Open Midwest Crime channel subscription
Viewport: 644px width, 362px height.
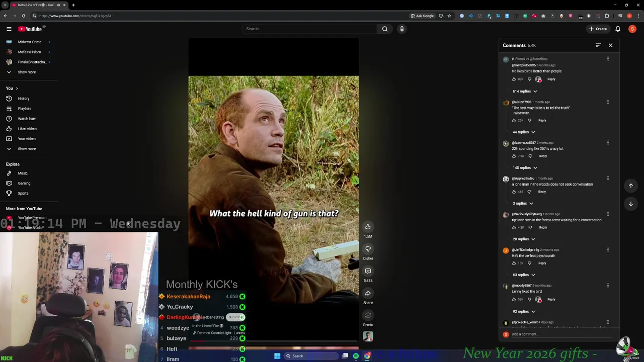tap(29, 42)
